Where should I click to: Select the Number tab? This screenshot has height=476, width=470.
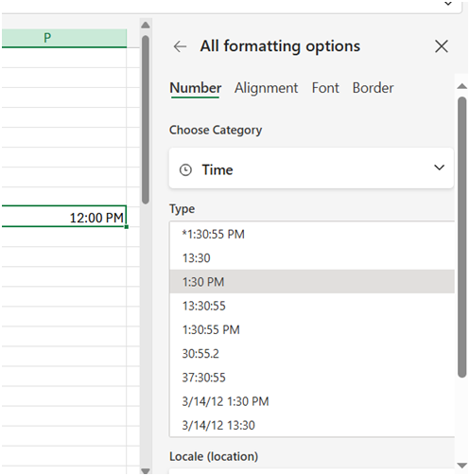196,88
